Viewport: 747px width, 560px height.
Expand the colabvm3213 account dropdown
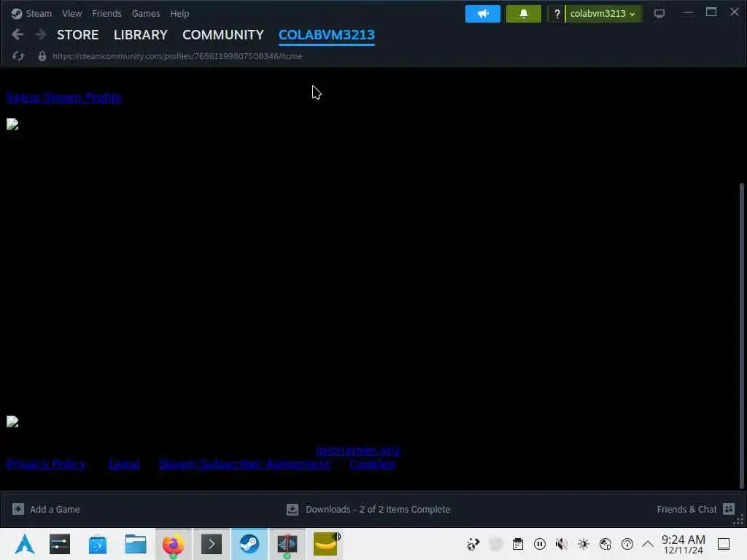click(x=603, y=14)
